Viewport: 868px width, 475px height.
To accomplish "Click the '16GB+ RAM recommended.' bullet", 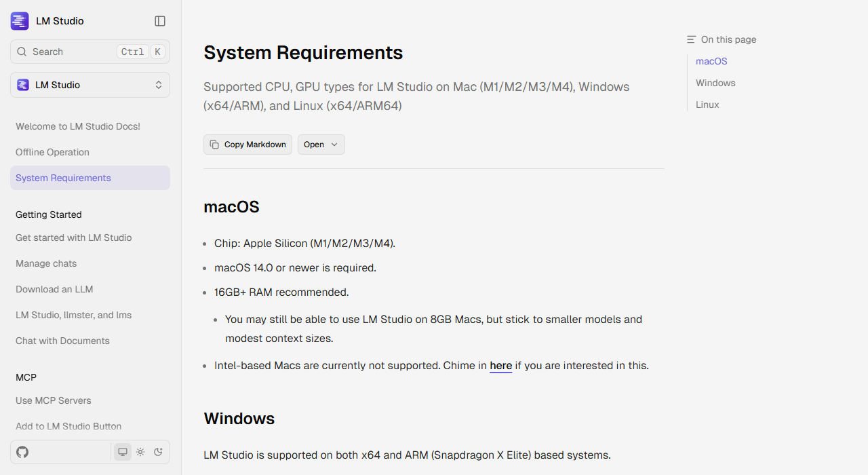I will point(281,292).
